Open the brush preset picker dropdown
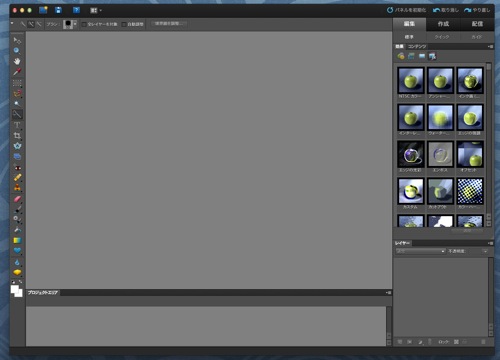Image resolution: width=500 pixels, height=360 pixels. pyautogui.click(x=75, y=24)
